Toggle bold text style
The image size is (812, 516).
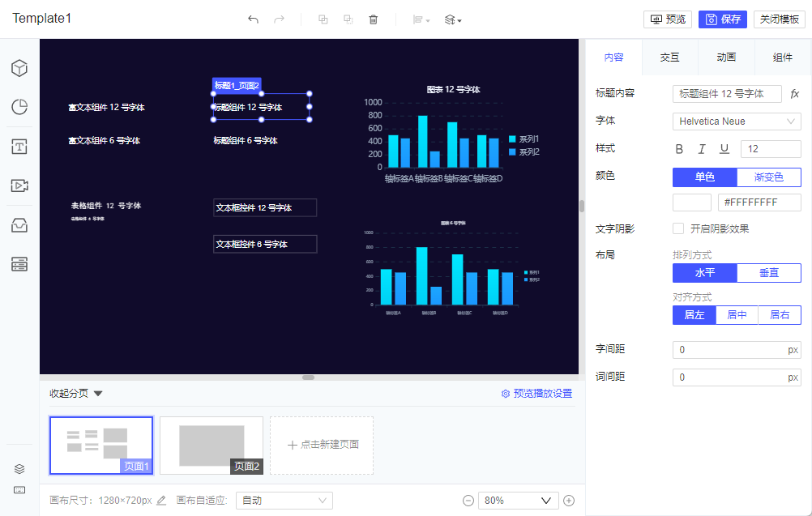[679, 149]
